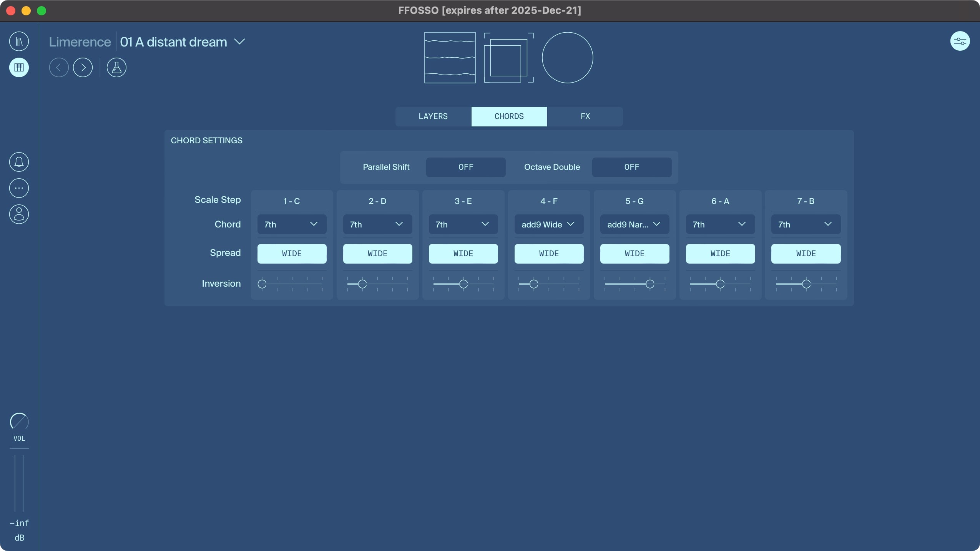The width and height of the screenshot is (980, 551).
Task: Open the settings sliders icon top right
Action: click(960, 41)
